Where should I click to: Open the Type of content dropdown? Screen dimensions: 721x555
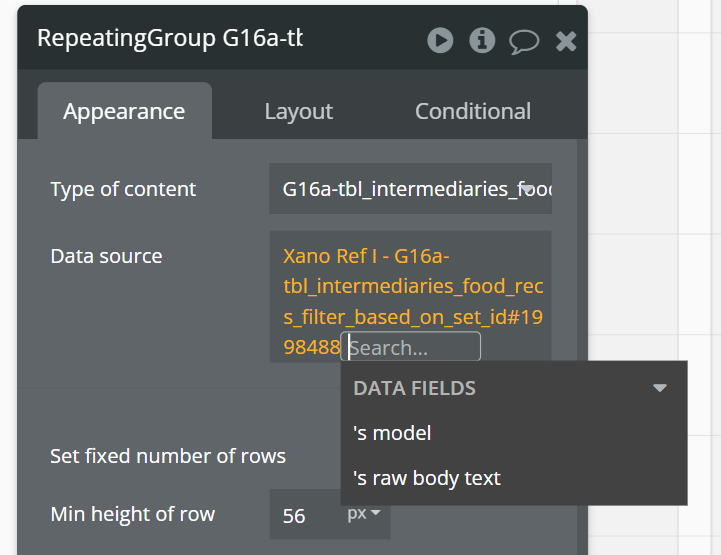410,189
